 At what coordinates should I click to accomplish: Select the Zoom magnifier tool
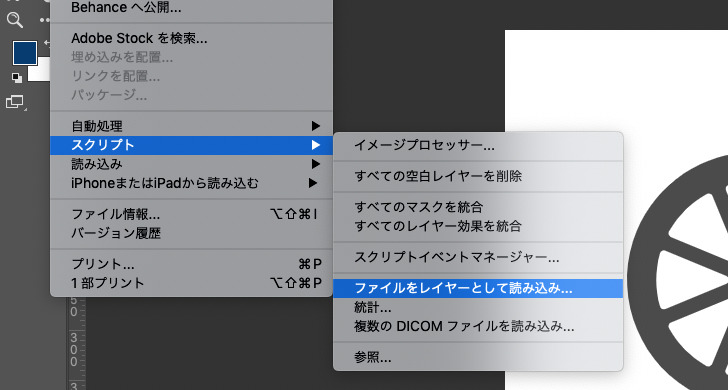(15, 20)
